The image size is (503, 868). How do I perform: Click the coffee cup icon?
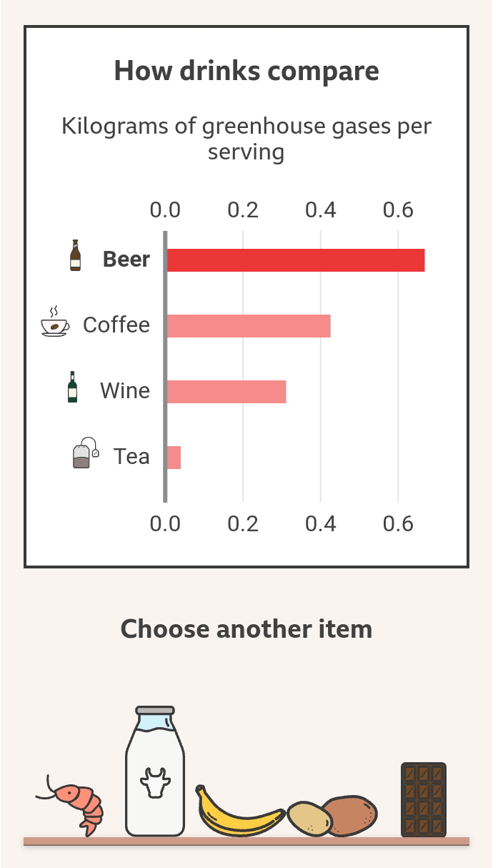coord(55,323)
